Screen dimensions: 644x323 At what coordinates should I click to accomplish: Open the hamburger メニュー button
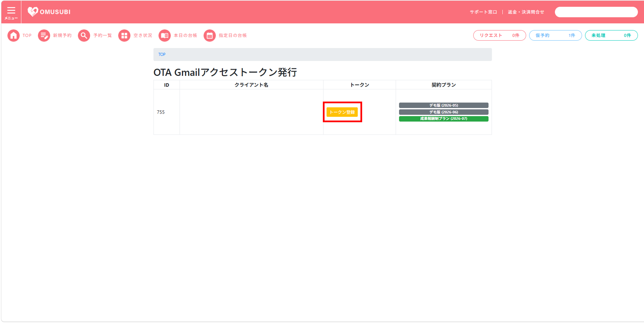(11, 12)
